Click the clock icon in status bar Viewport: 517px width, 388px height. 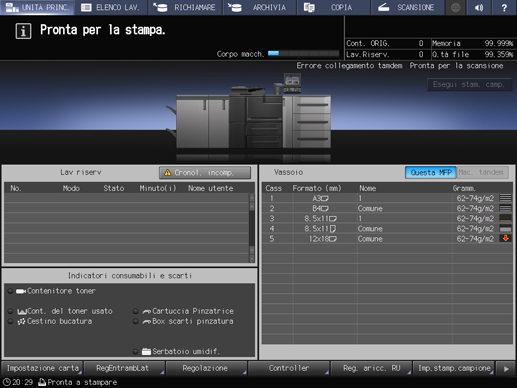[x=6, y=382]
